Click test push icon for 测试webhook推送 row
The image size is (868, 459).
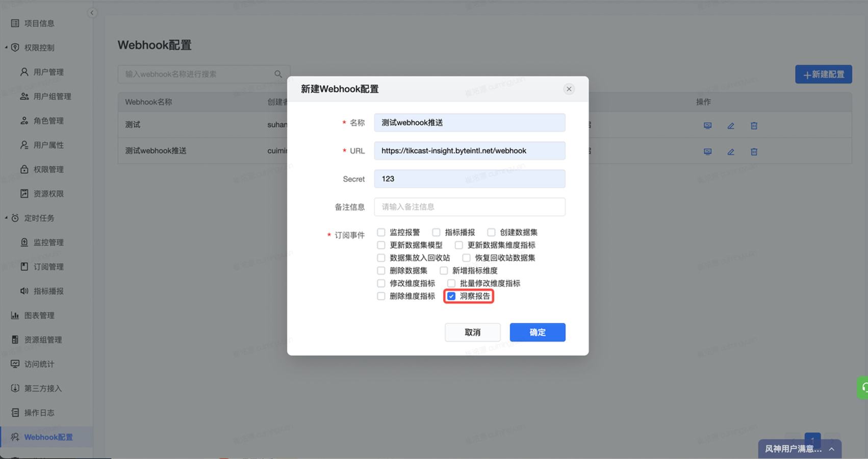708,151
